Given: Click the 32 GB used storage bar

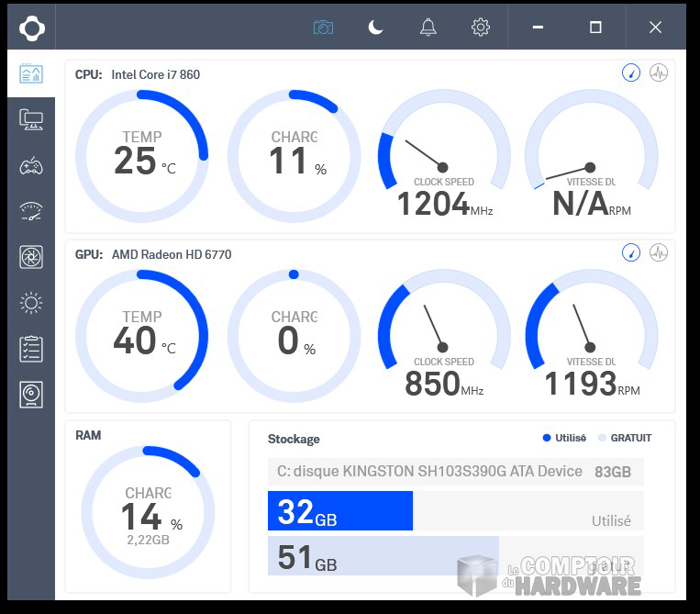Looking at the screenshot, I should click(340, 511).
